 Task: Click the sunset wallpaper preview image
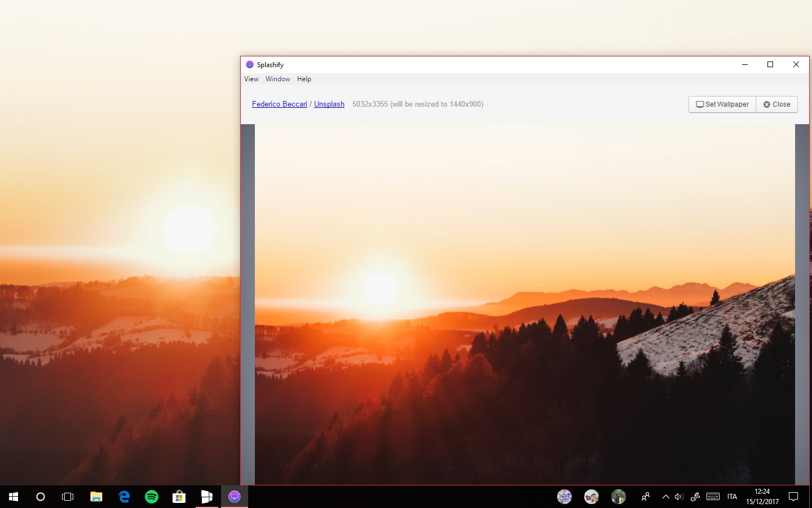pos(525,304)
